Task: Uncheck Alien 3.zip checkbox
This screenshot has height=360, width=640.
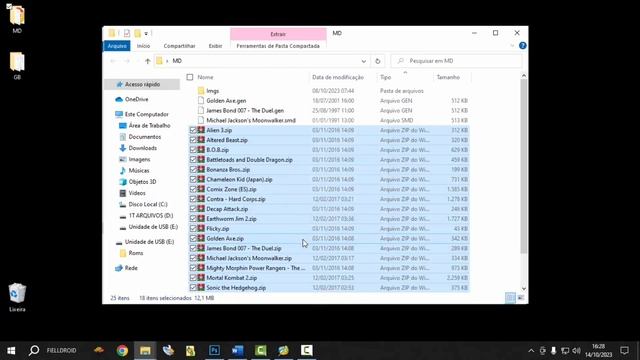Action: (193, 130)
